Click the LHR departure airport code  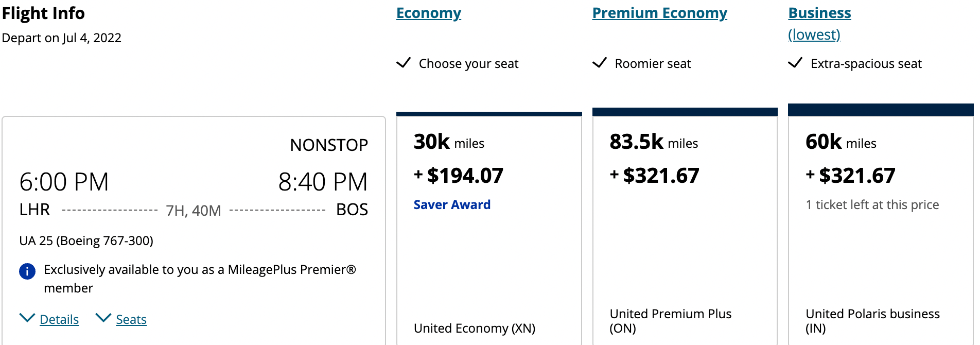pyautogui.click(x=34, y=210)
